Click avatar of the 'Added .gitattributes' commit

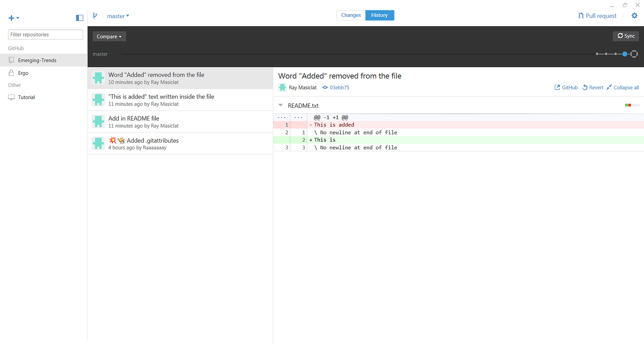pos(98,143)
